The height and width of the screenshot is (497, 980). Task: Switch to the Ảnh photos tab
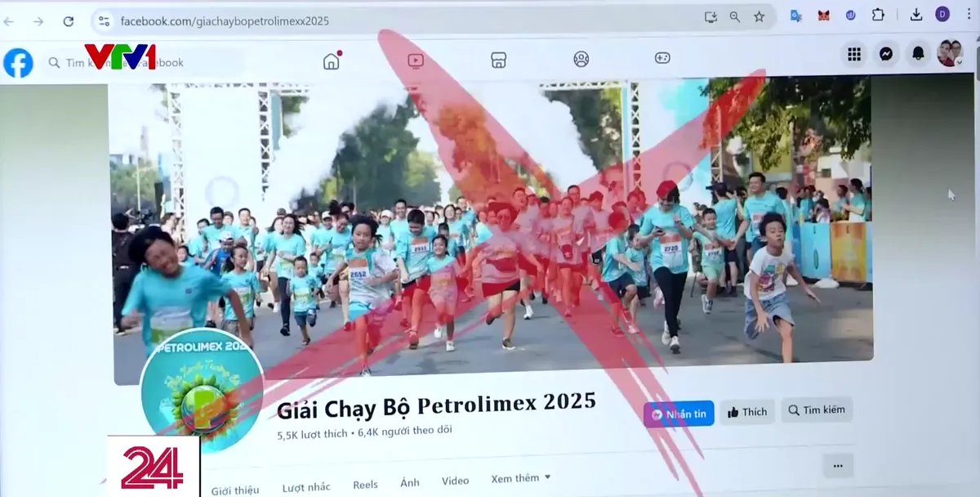410,483
